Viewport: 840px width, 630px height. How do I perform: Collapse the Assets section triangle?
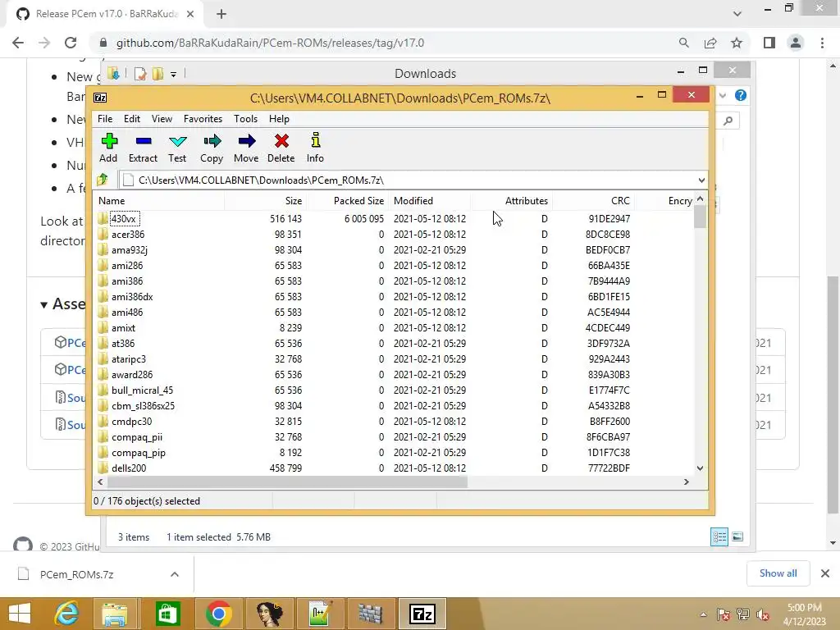[x=44, y=305]
